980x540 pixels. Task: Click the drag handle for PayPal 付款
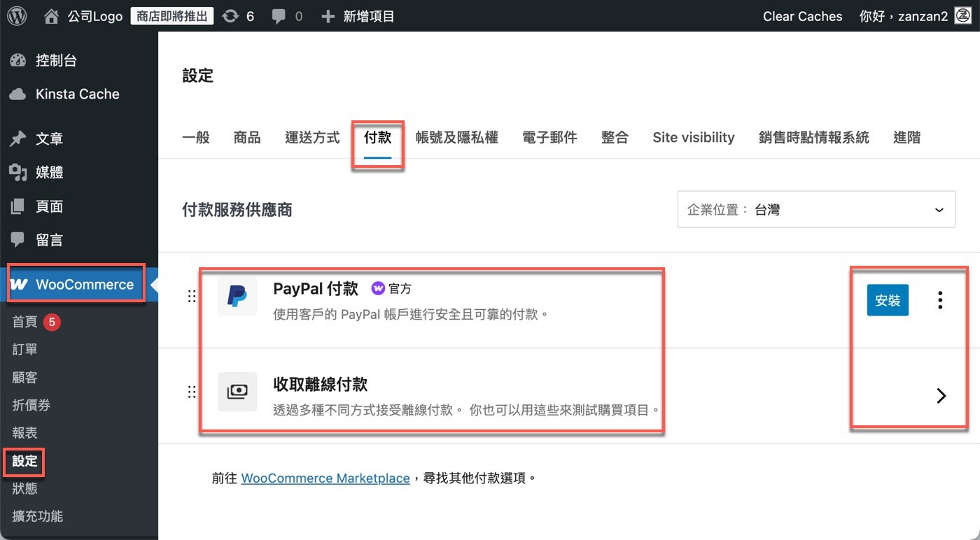coord(192,297)
